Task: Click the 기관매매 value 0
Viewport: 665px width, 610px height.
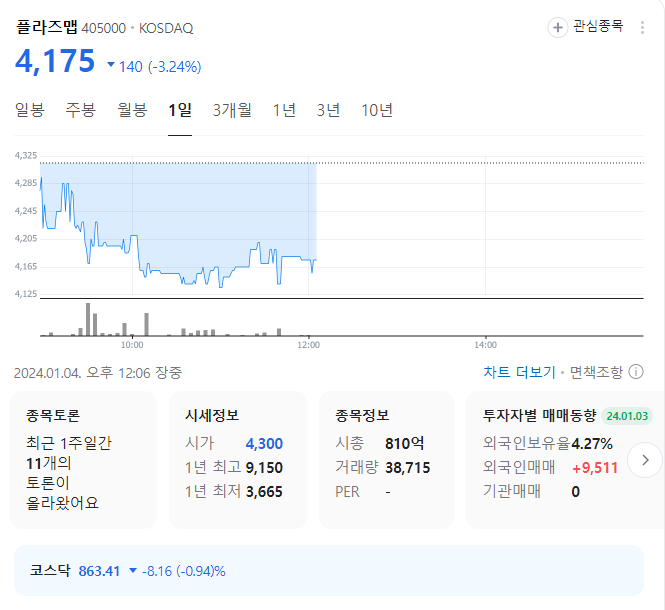Action: [576, 492]
